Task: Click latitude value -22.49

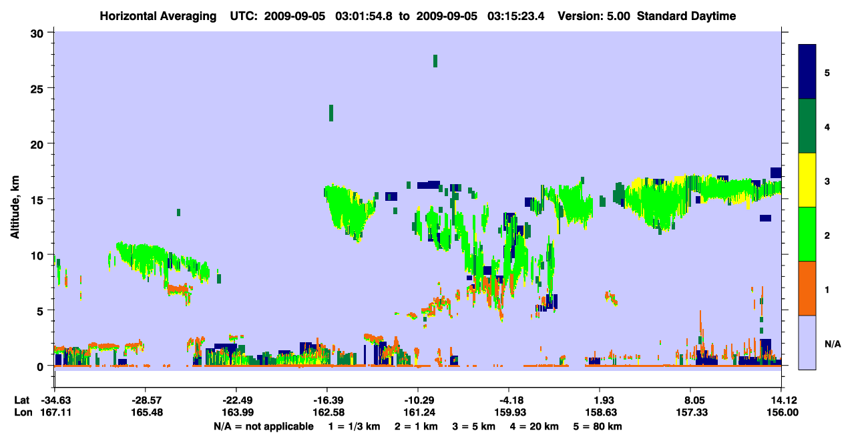Action: click(236, 400)
